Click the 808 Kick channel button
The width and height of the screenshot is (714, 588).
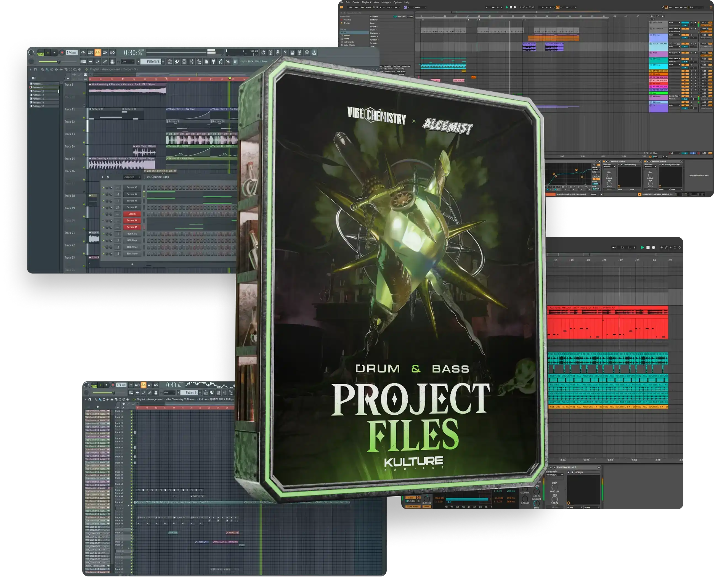tap(132, 234)
